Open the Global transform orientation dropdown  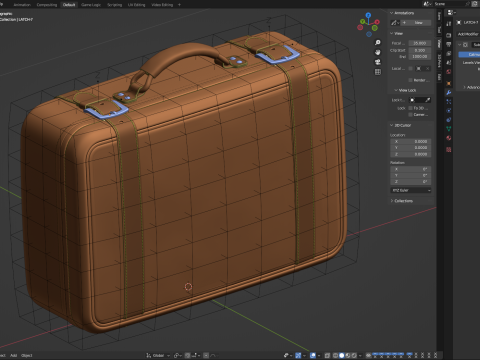(158, 356)
